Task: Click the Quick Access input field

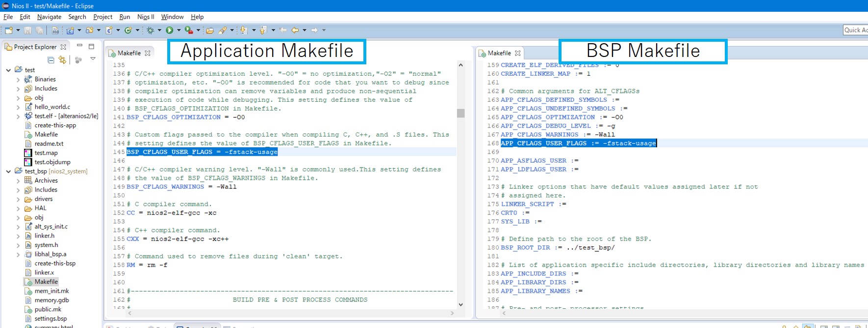Action: pyautogui.click(x=855, y=30)
